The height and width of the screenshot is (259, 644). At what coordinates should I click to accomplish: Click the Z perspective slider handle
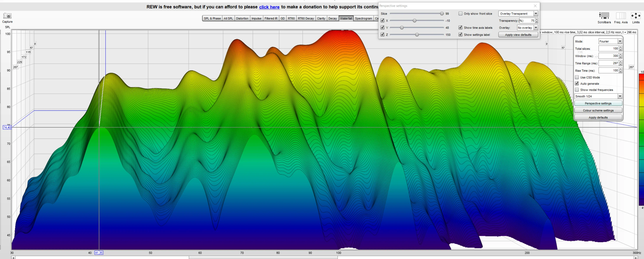click(x=417, y=34)
